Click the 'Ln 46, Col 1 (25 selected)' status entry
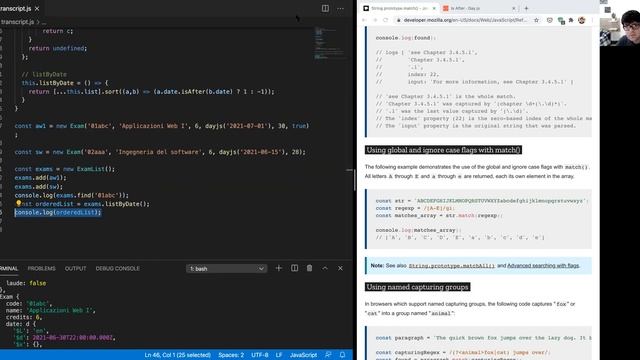 point(178,355)
